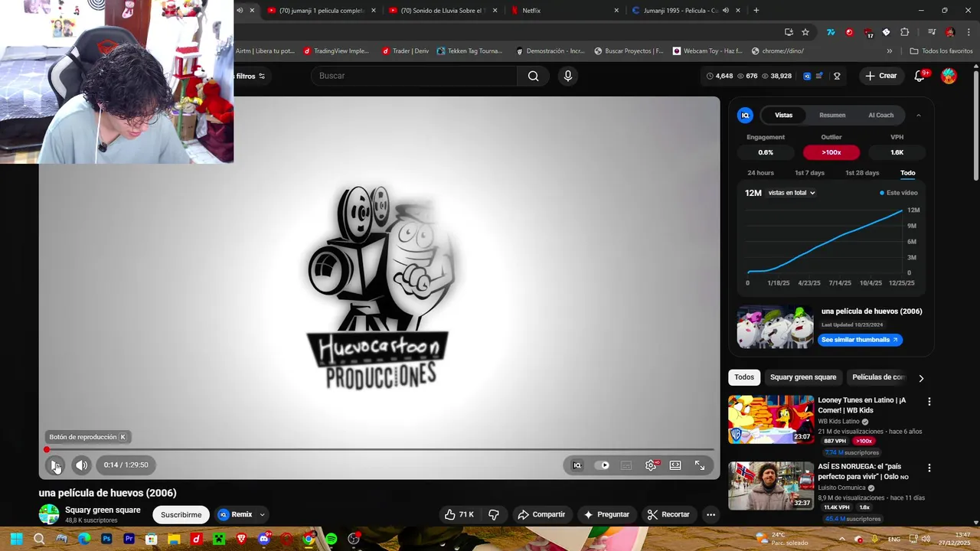Start voice search with microphone icon
This screenshot has height=551, width=980.
click(x=567, y=76)
